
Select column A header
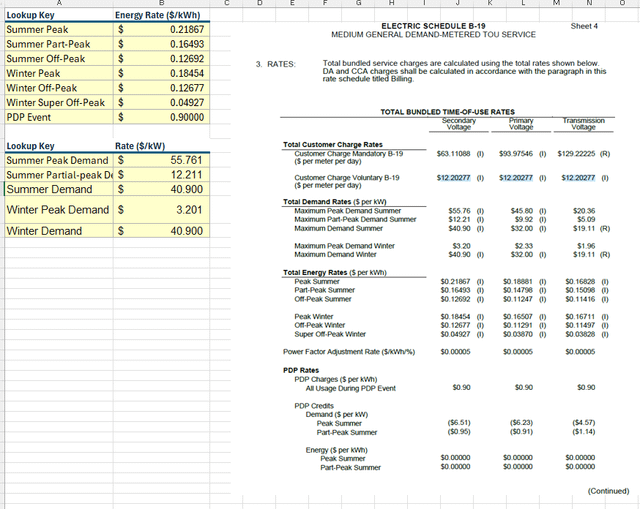[59, 3]
